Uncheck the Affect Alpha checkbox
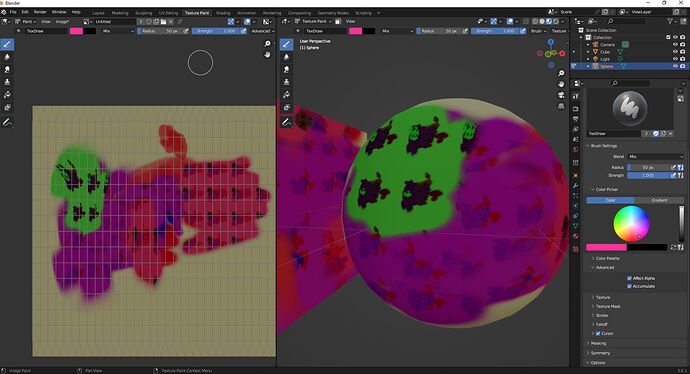Screen dimensions: 690x374 (x=629, y=278)
